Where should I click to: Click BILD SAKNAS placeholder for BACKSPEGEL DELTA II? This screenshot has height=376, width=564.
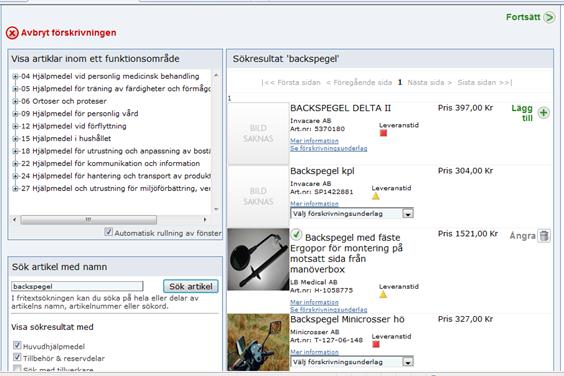point(258,133)
